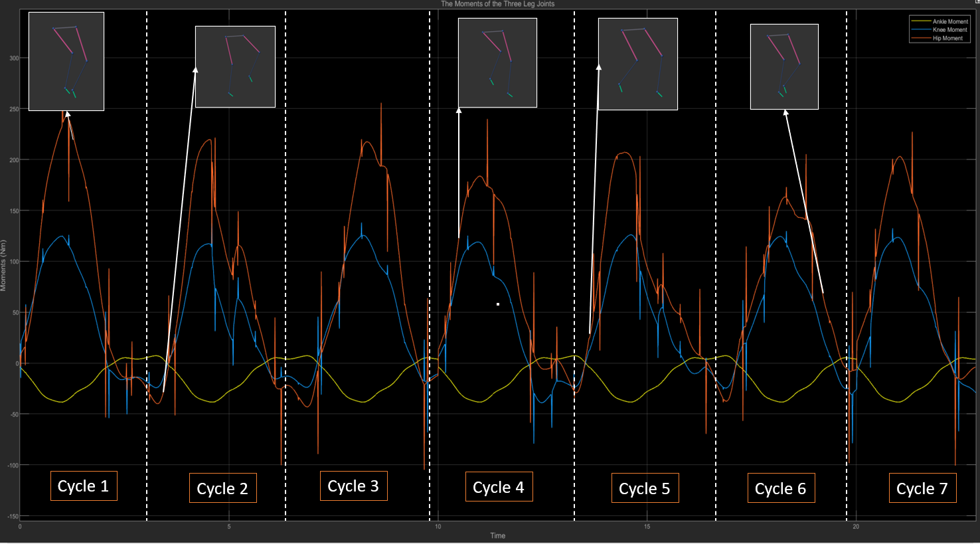Toggle the Knee Moment legend entry
Viewport: 980px width, 544px height.
click(x=949, y=30)
